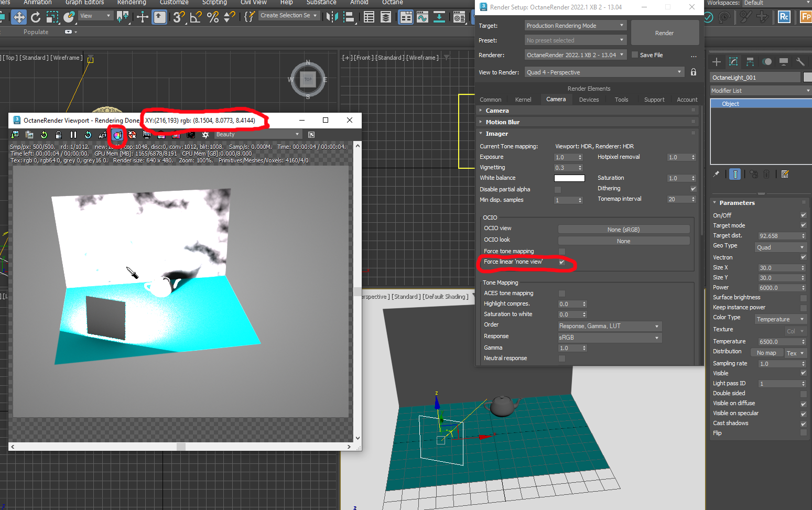812x510 pixels.
Task: Click the Octane viewport horizontal scrollbar thumb
Action: pos(181,447)
